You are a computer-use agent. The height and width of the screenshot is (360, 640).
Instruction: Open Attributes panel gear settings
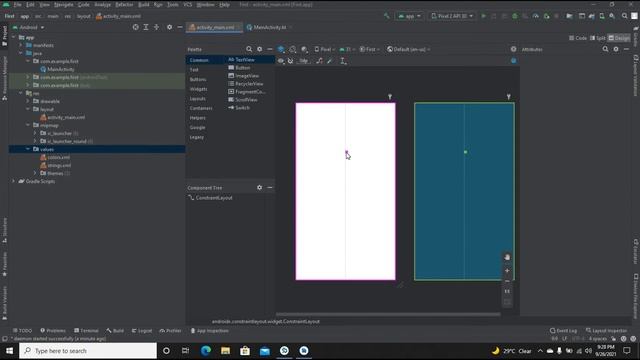pos(616,49)
